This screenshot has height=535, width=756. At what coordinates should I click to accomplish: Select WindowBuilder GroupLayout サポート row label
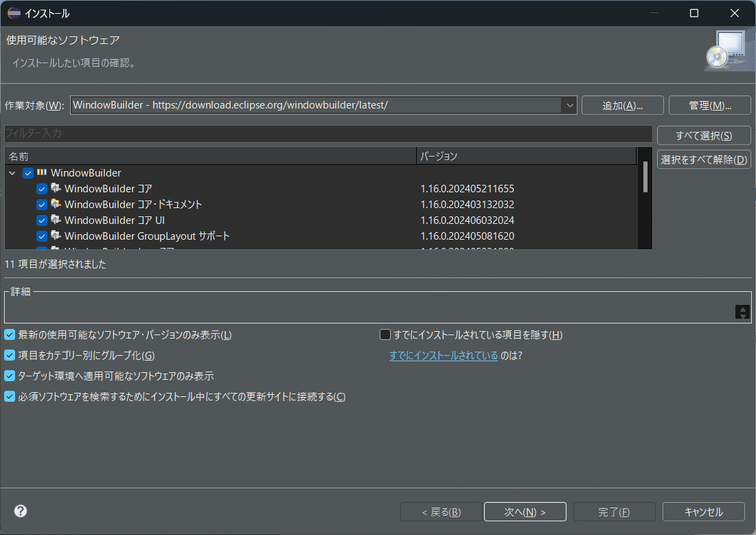click(x=147, y=236)
